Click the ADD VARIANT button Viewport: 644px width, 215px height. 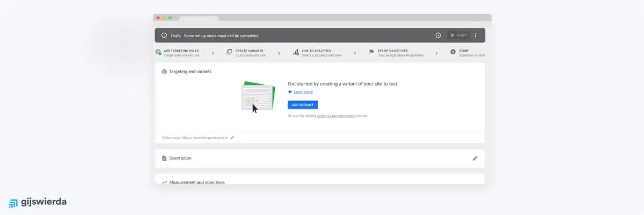(303, 105)
